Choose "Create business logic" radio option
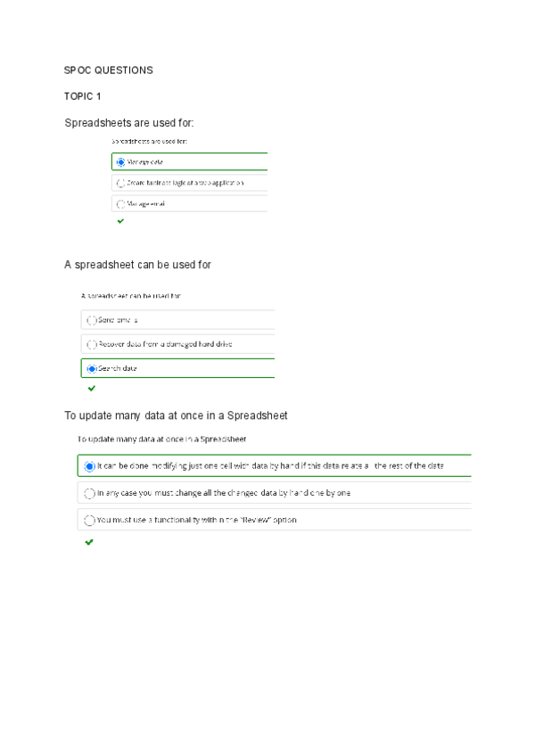 coord(120,183)
